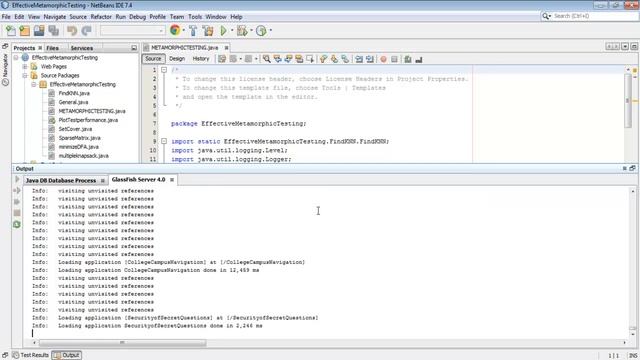The image size is (640, 360).
Task: Click the Chrome browser selection icon
Action: point(175,30)
